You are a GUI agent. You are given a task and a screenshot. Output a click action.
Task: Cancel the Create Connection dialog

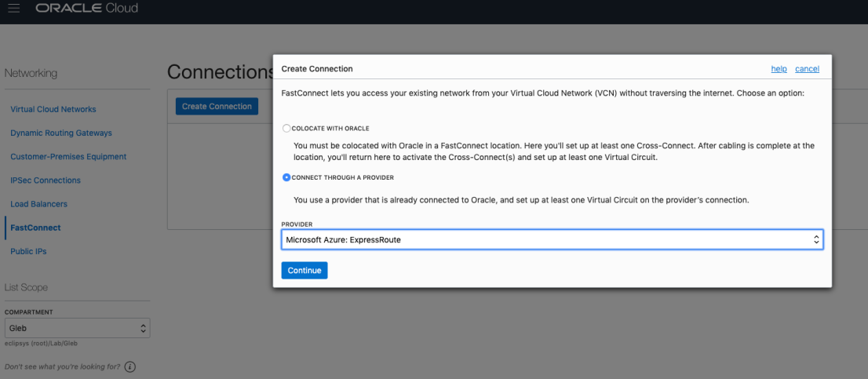tap(807, 69)
